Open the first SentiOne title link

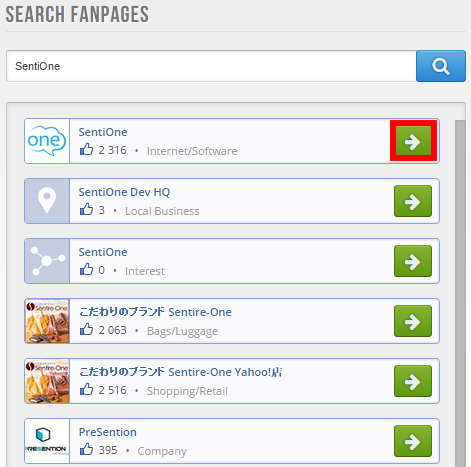point(103,132)
